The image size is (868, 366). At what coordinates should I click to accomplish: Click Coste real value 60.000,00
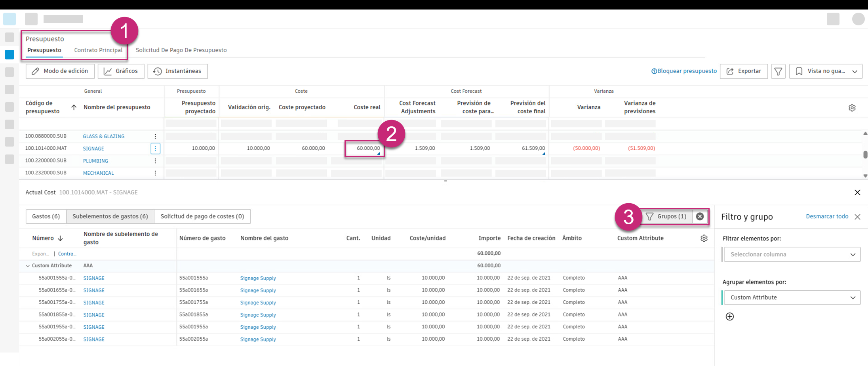click(x=368, y=149)
